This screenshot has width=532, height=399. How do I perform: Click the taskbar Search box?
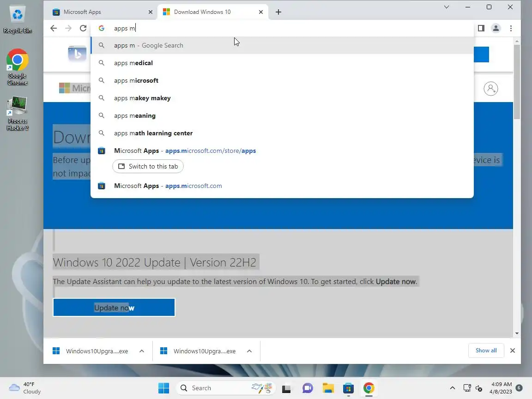point(226,388)
